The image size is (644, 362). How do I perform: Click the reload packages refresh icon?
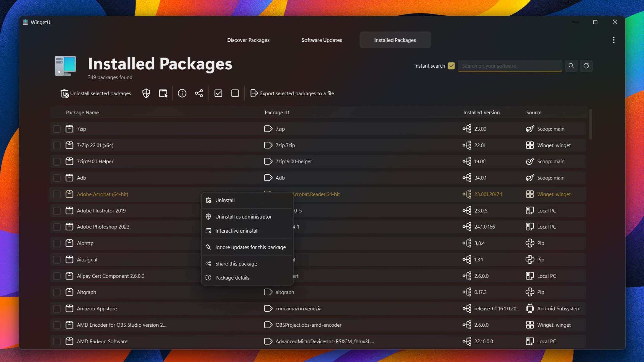(586, 66)
